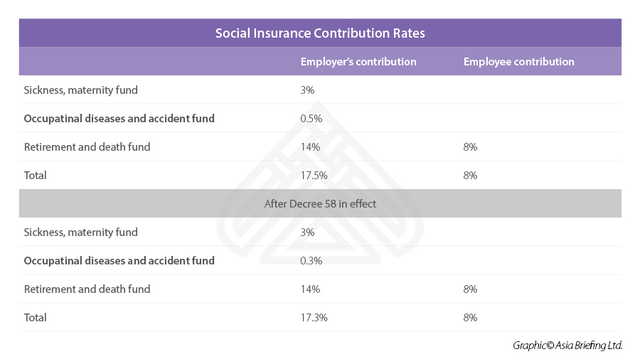Viewport: 640px width, 364px height.
Task: Open the Graphic© Asia Briefing Ltd. credit
Action: click(567, 346)
